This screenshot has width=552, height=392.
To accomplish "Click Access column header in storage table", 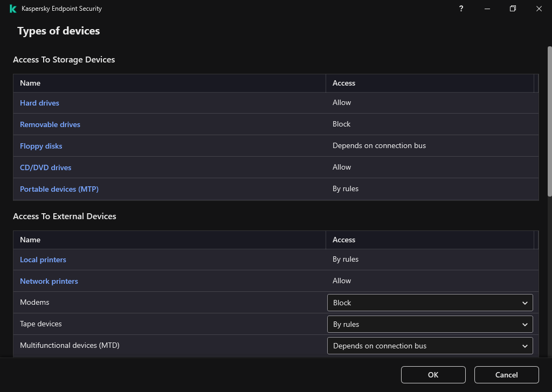I will (x=344, y=83).
